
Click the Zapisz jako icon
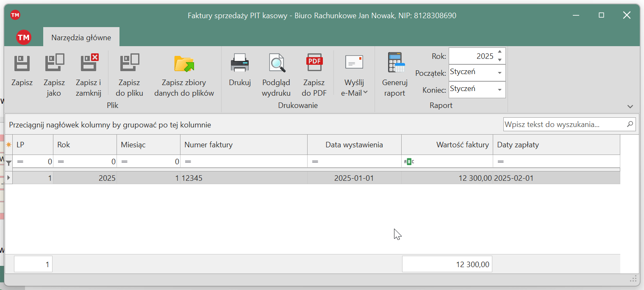[x=54, y=64]
